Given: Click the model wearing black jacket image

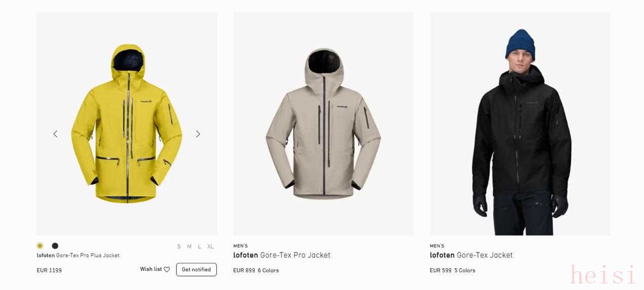Looking at the screenshot, I should pyautogui.click(x=520, y=124).
